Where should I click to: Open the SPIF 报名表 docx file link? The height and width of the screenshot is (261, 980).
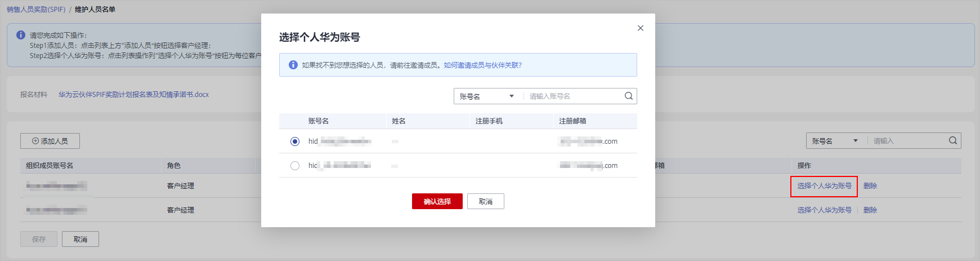(133, 95)
